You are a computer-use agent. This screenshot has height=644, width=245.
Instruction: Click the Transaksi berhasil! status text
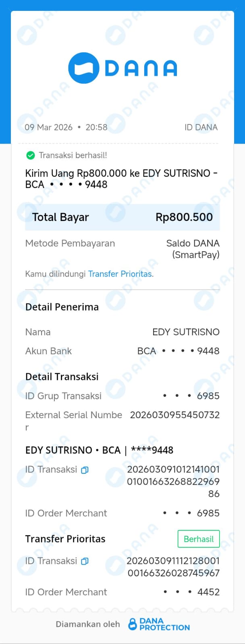[x=73, y=155]
